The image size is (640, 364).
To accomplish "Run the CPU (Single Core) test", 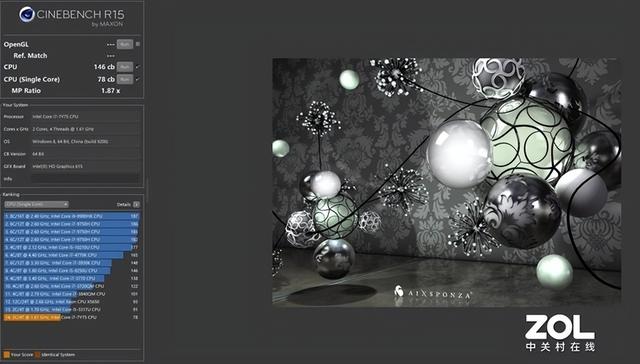I will tap(125, 79).
